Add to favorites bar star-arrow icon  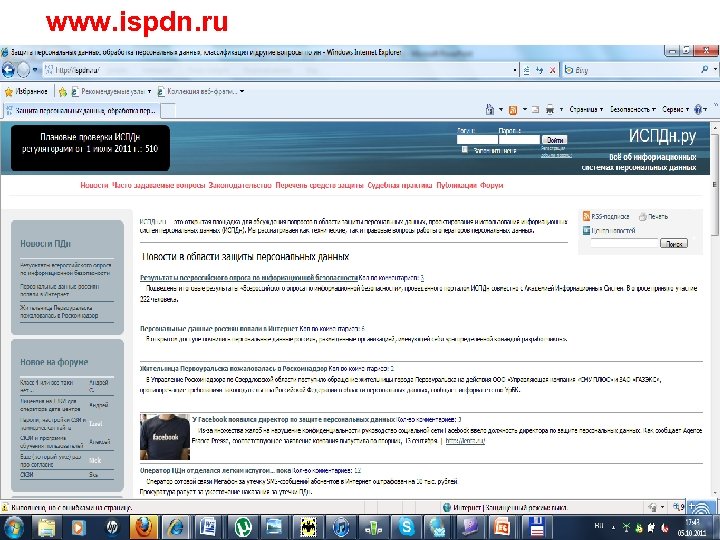[62, 92]
